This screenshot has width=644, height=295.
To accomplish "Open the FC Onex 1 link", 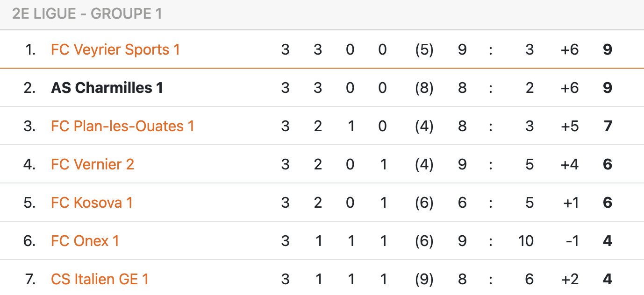I will click(85, 241).
